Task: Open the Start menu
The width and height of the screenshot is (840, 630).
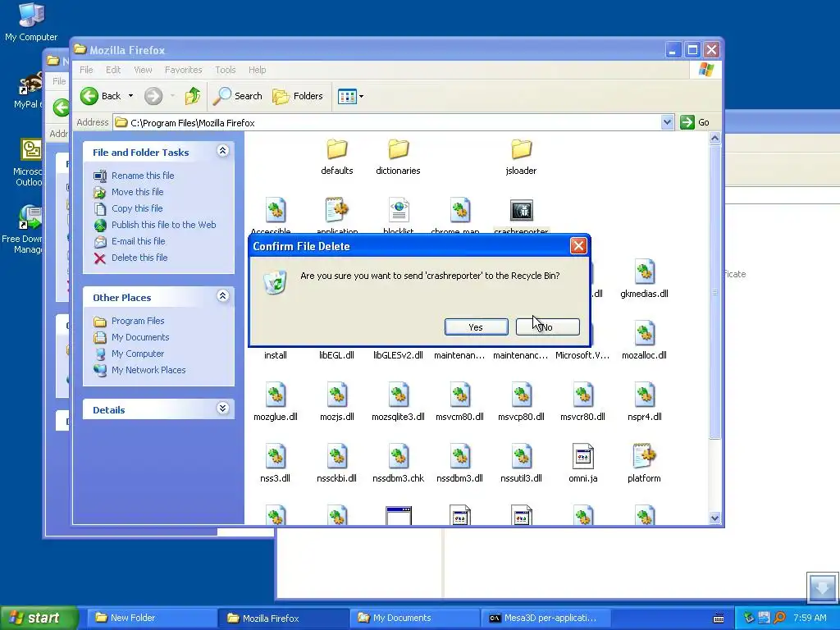Action: [x=39, y=618]
